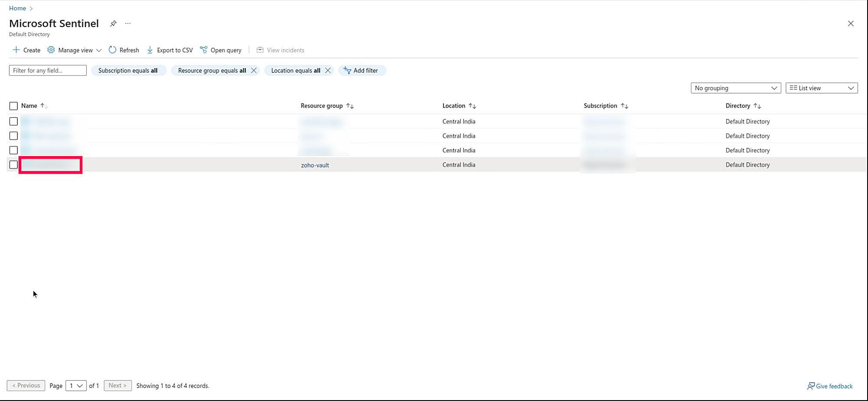Sort by the Location column
This screenshot has width=868, height=401.
[459, 106]
